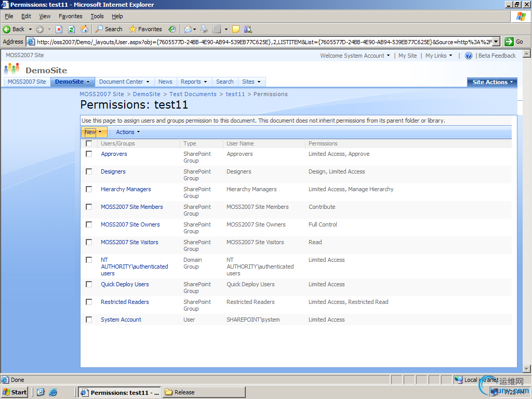Check the System Account row checkbox

pyautogui.click(x=89, y=320)
